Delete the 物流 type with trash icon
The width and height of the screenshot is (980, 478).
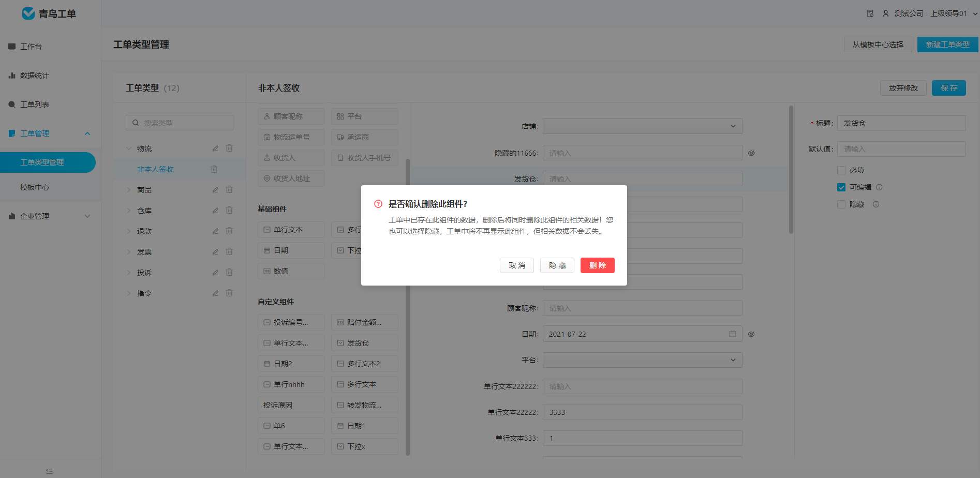click(x=229, y=148)
